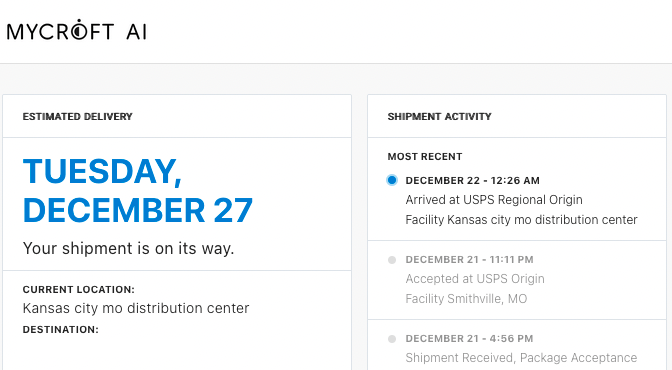The image size is (672, 370).
Task: Click 'Accepted at USPS Origin' entry
Action: [475, 279]
